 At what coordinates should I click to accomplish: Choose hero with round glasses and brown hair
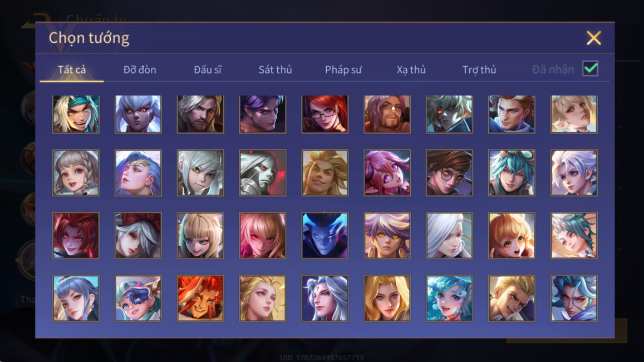click(x=449, y=173)
